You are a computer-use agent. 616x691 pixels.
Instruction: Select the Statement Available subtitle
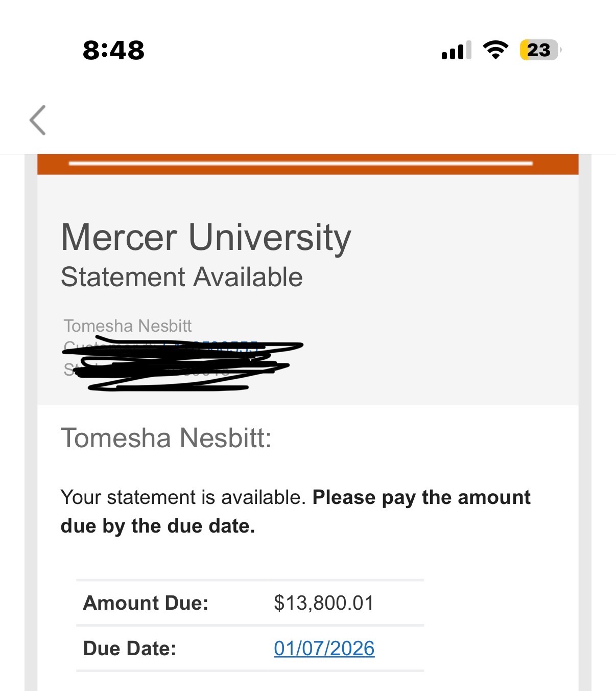point(181,277)
